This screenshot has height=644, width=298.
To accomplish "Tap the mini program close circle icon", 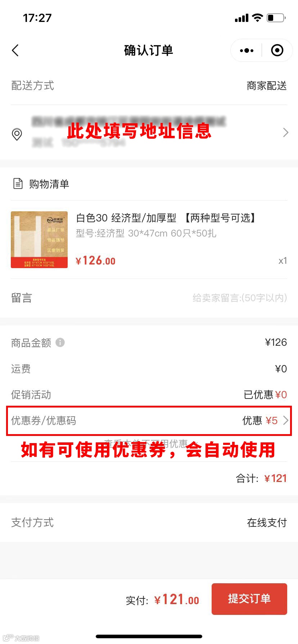I will click(277, 50).
